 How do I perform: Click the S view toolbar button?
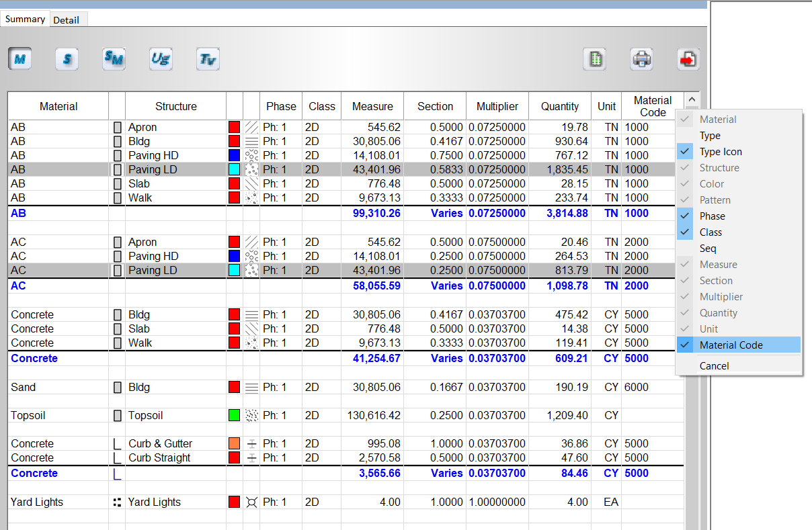pos(67,59)
